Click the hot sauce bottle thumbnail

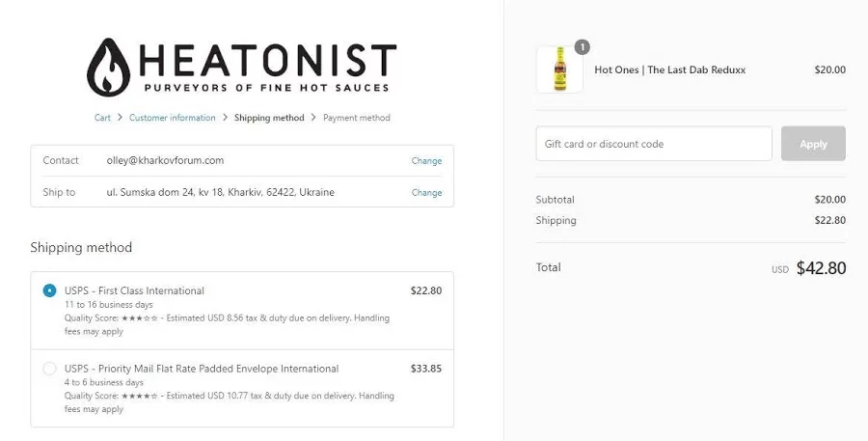point(559,69)
